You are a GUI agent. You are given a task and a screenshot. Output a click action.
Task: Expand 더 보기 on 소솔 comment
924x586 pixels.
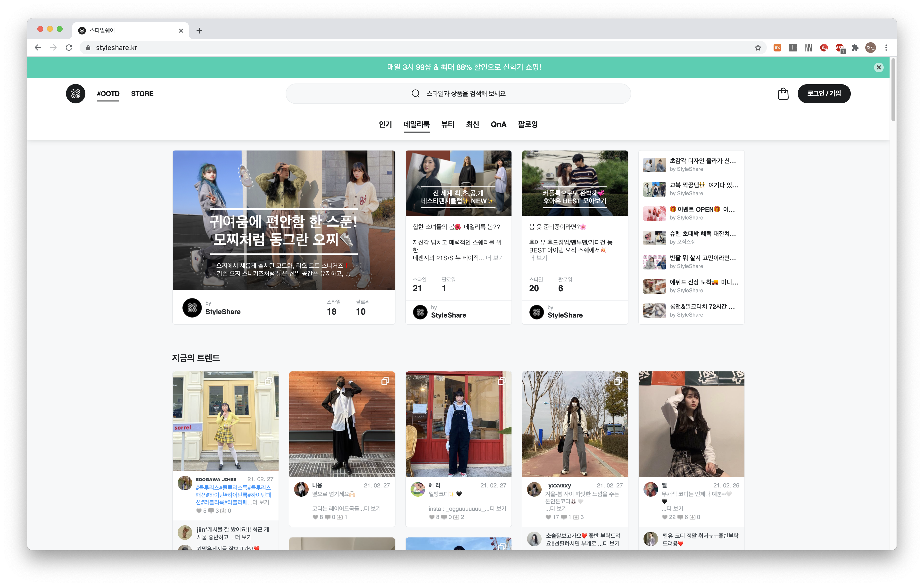[611, 543]
